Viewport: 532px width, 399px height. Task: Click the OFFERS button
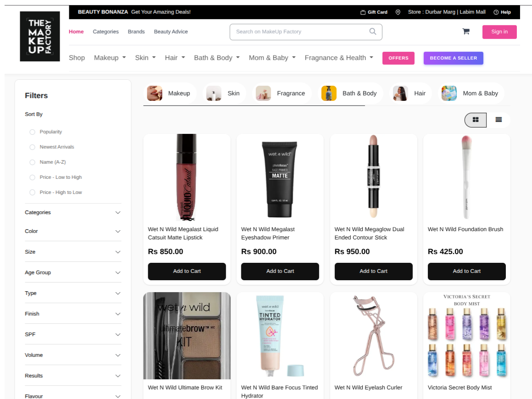(399, 58)
